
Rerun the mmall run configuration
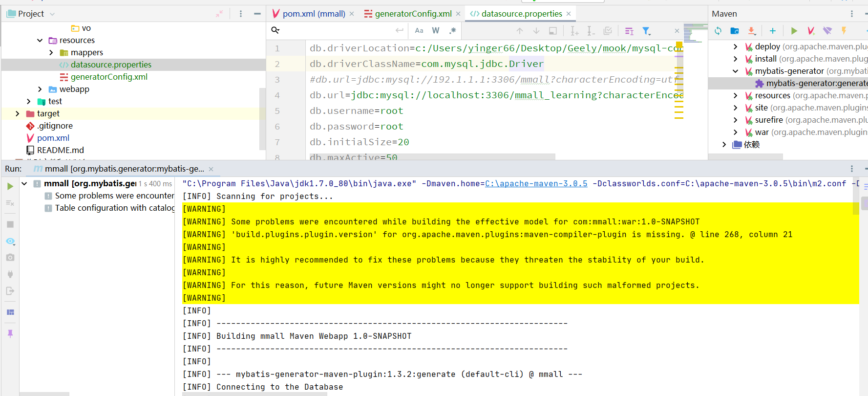(x=10, y=186)
